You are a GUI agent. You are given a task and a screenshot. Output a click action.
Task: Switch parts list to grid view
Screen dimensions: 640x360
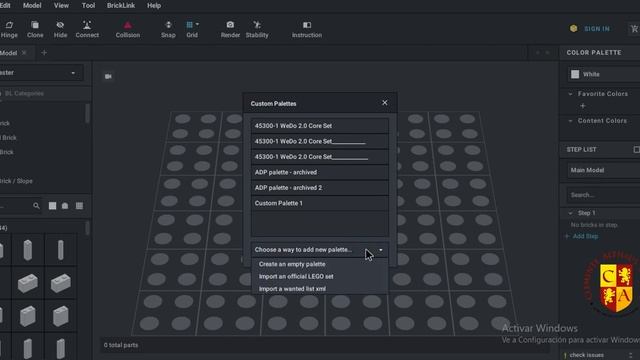[x=79, y=206]
